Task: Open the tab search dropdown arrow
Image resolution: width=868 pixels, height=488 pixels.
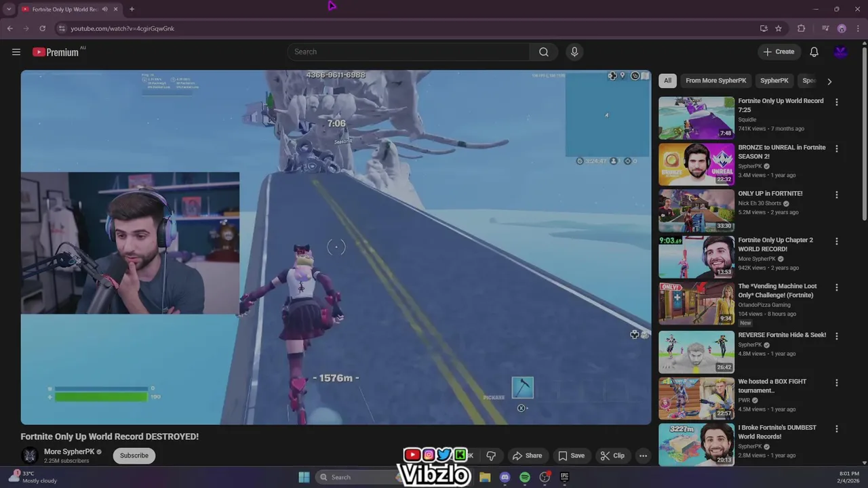Action: (9, 9)
